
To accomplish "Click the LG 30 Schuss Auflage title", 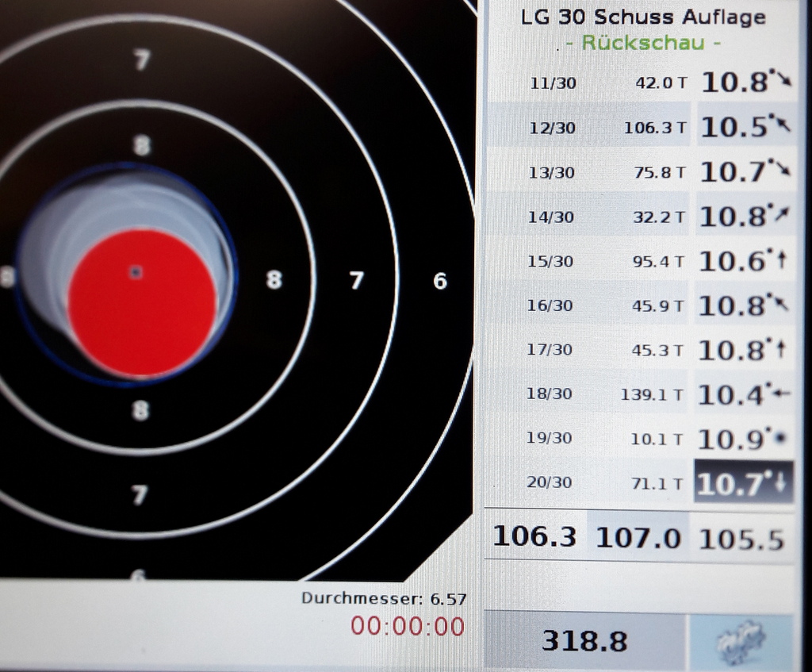I will [643, 17].
